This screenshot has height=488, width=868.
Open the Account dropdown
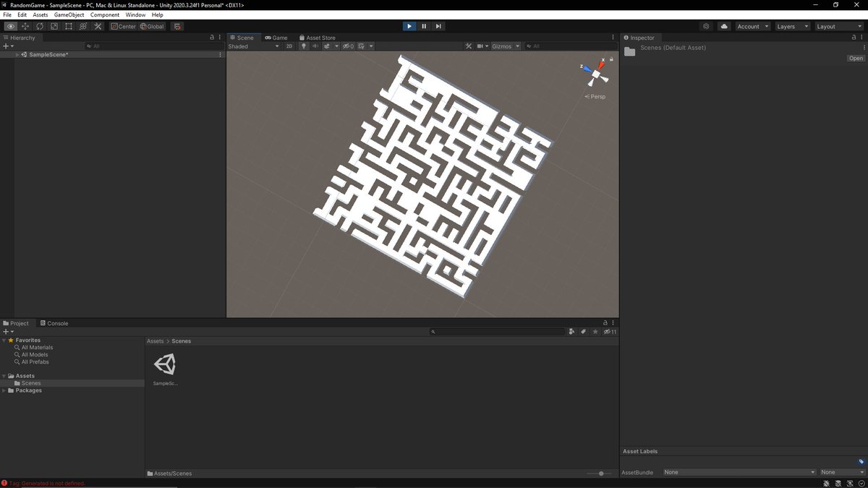pyautogui.click(x=753, y=26)
